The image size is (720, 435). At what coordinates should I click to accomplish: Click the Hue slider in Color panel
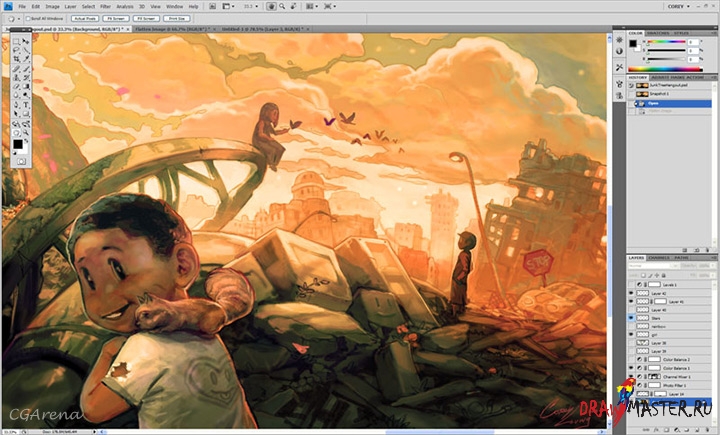[666, 42]
